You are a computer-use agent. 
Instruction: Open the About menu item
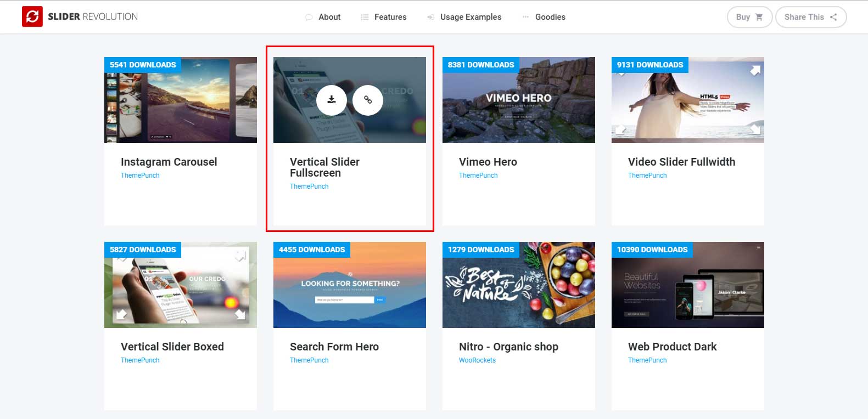(x=329, y=17)
